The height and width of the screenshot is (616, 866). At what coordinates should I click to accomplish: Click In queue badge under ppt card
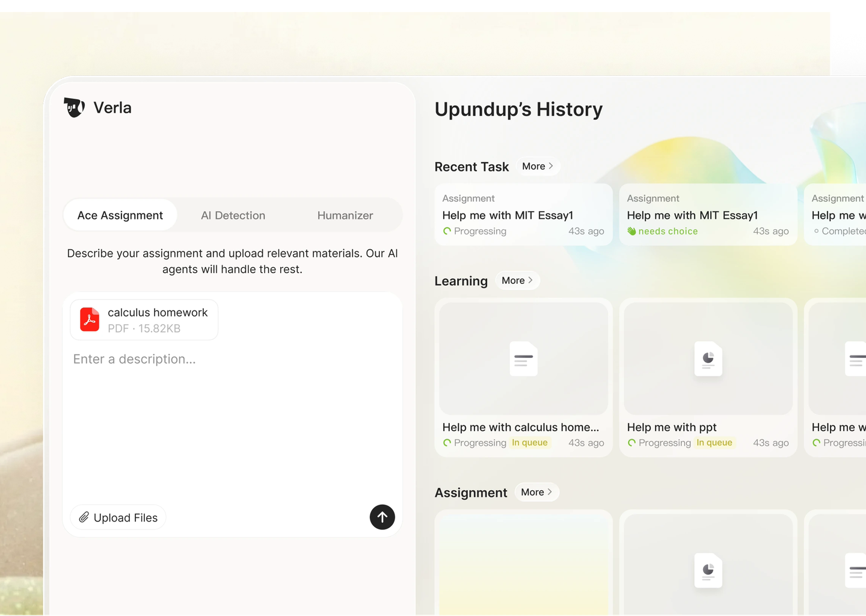click(x=714, y=443)
